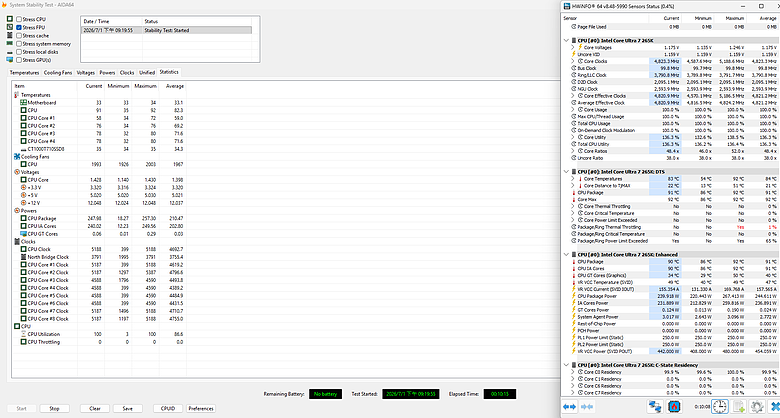
Task: Collapse CPU [#0] Enhanced sensor group
Action: click(x=566, y=255)
